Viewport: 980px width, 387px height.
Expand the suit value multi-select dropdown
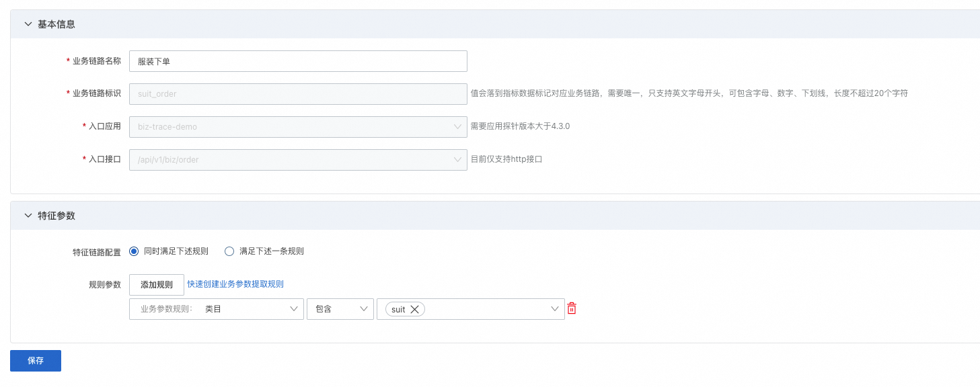(x=555, y=309)
